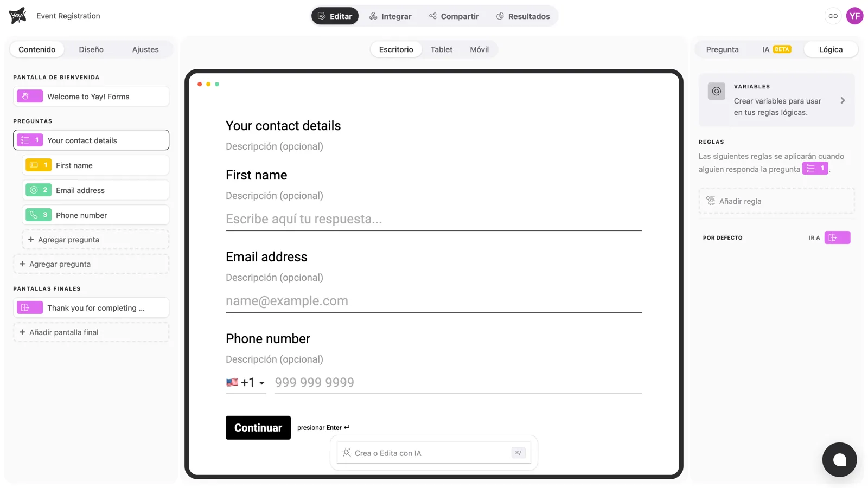Click Añadir regla button

pos(776,201)
